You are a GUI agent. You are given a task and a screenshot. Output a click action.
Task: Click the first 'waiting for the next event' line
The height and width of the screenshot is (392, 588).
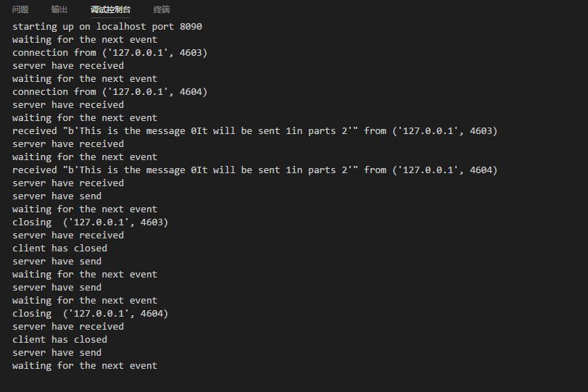[x=85, y=40]
